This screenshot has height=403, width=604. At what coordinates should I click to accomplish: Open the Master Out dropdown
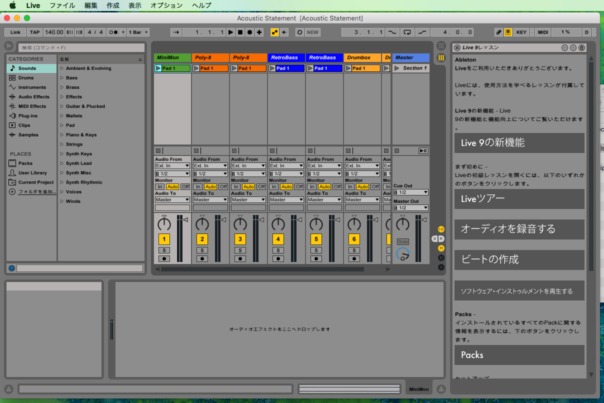coord(411,208)
